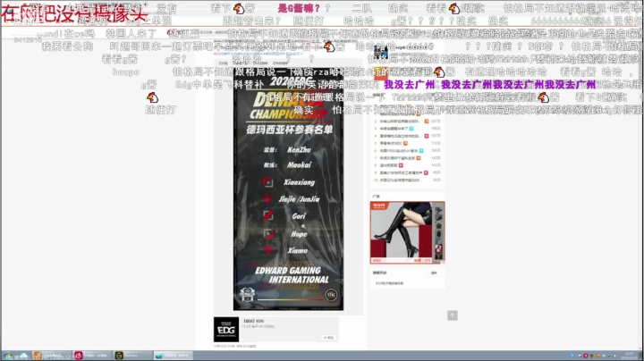Switch to the black G-icon app in the taskbar

(x=132, y=356)
